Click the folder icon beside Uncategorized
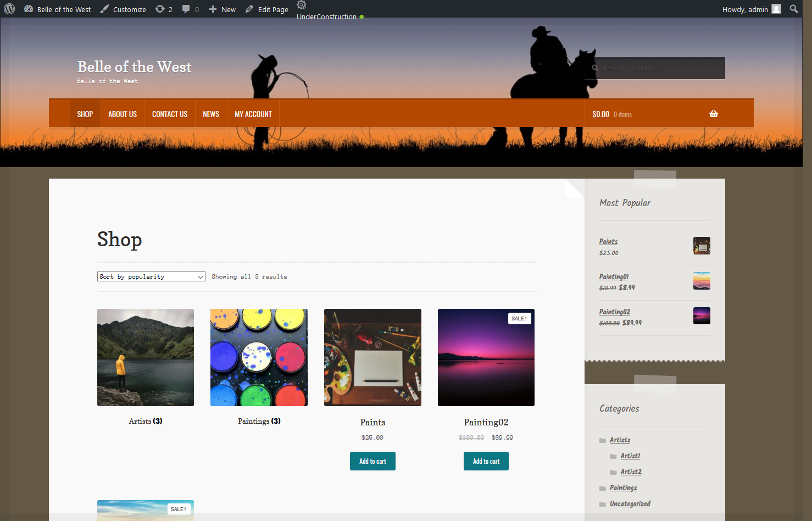The height and width of the screenshot is (521, 812). (603, 504)
